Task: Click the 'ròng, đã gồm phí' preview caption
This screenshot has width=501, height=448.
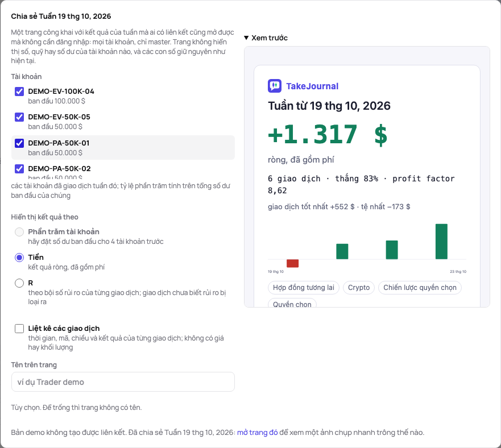Action: [x=301, y=160]
